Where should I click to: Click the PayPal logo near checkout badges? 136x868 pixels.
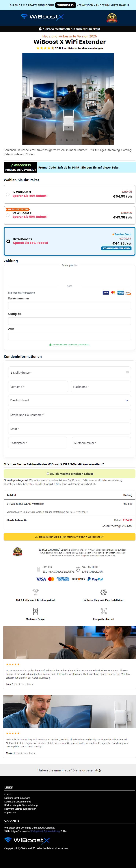click(95, 579)
